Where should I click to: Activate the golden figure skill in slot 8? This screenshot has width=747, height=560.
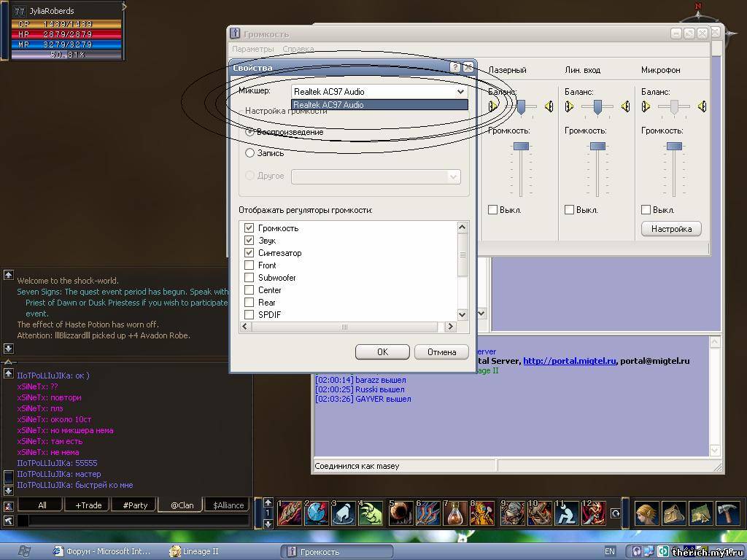point(482,513)
